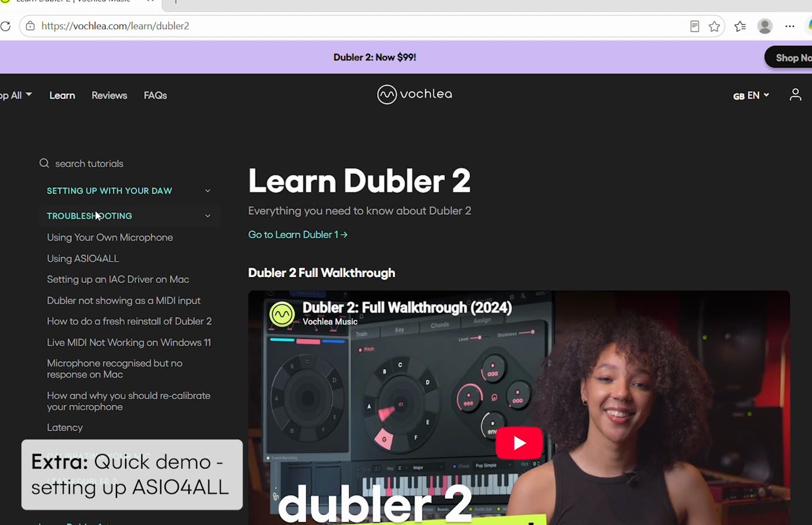This screenshot has height=525, width=812.
Task: Click the search tutorials field
Action: tap(126, 163)
